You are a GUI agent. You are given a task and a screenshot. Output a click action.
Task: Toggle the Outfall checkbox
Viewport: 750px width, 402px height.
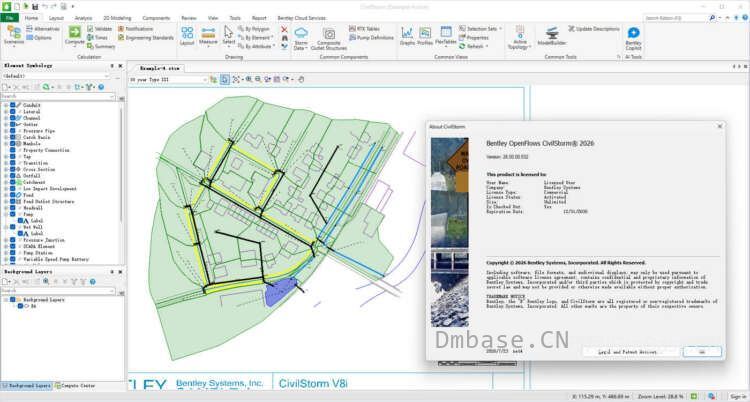coord(13,176)
